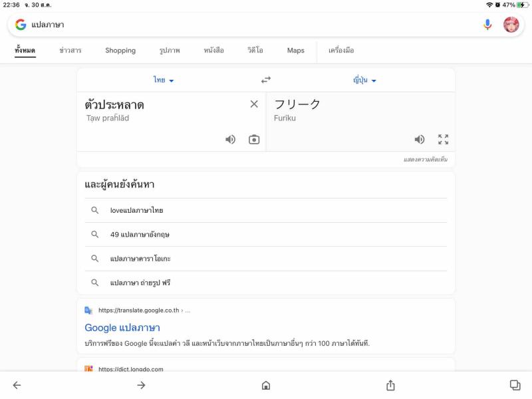532x399 pixels.
Task: Expand the translation to full screen
Action: 443,140
